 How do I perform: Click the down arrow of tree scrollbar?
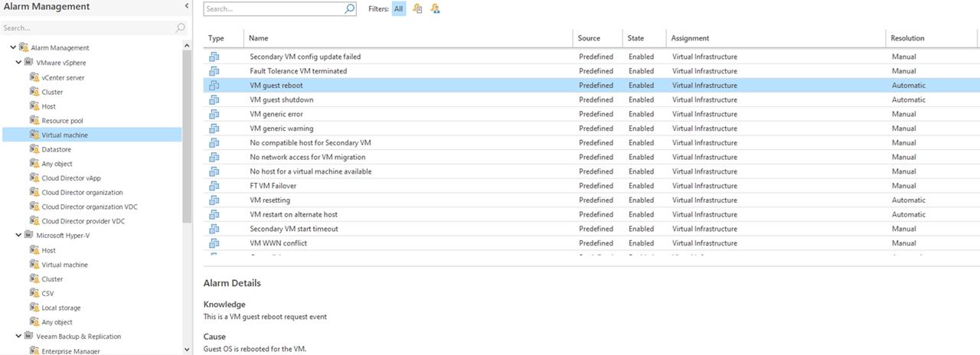point(187,350)
